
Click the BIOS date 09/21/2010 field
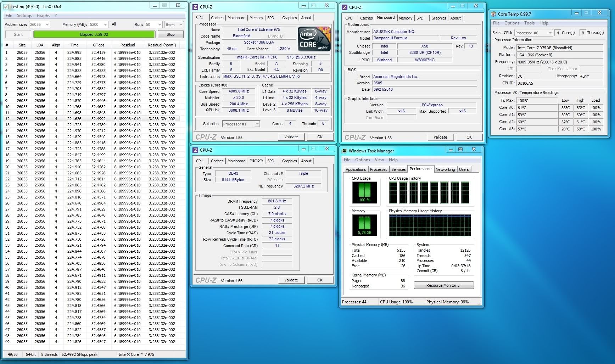424,89
